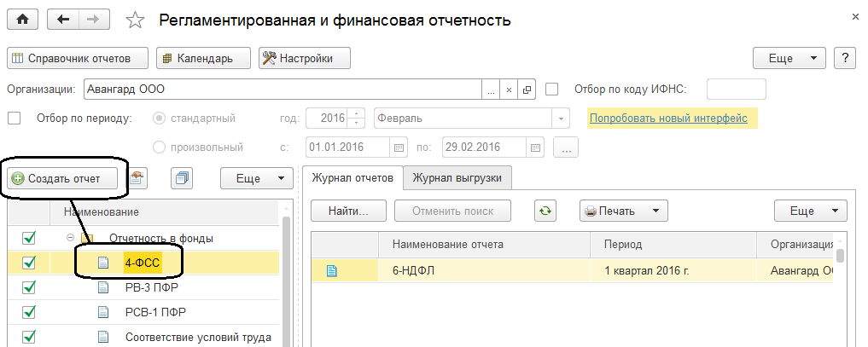This screenshot has height=347, width=868.
Task: Add page to favorites with star icon
Action: [135, 20]
